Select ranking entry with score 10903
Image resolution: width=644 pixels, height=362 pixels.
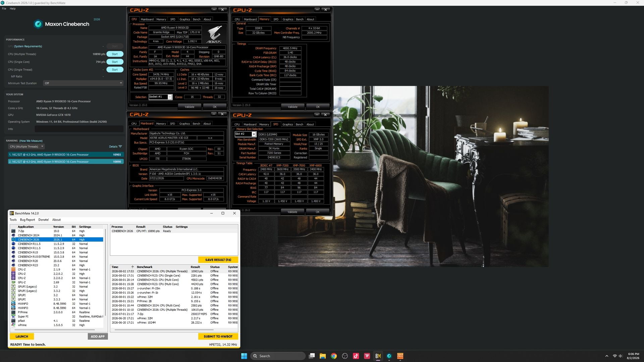coord(66,155)
